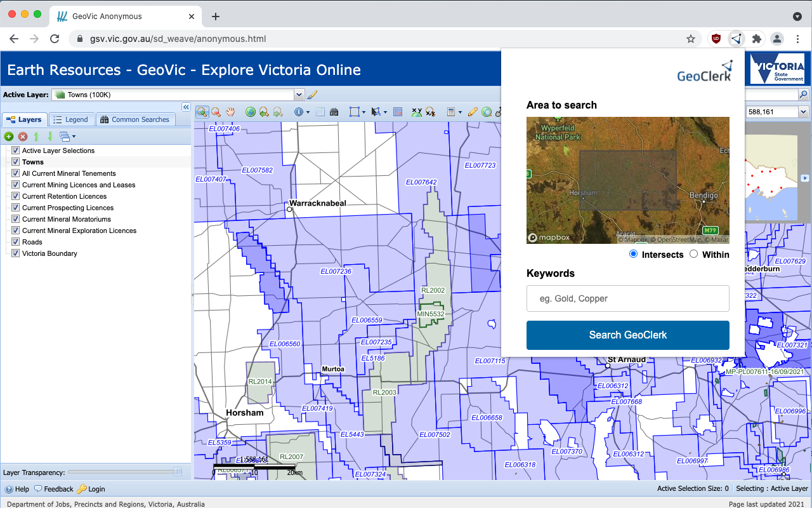Switch to the Legend tab
Screen dimensions: 812x508
click(71, 119)
